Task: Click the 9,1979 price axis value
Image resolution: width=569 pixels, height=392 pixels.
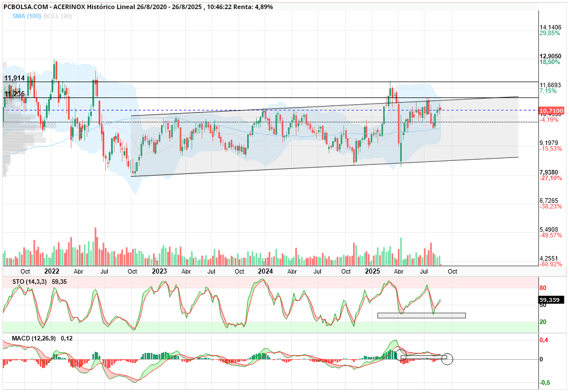Action: point(549,143)
